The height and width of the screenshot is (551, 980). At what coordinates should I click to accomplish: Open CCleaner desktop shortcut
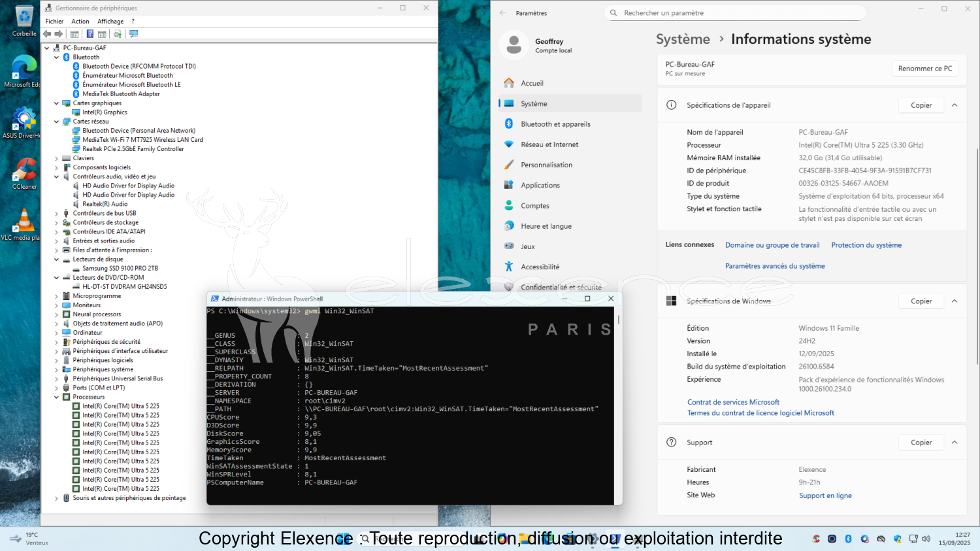(24, 175)
